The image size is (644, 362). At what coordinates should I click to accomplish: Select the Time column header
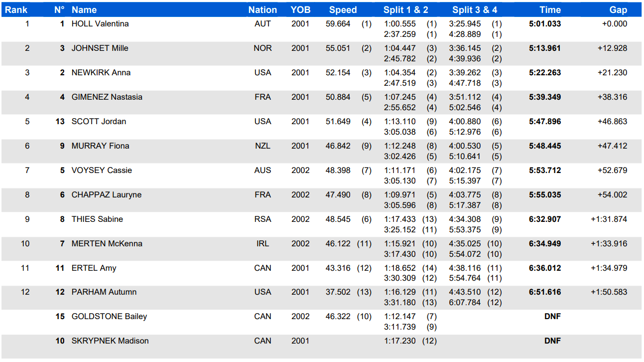[550, 10]
